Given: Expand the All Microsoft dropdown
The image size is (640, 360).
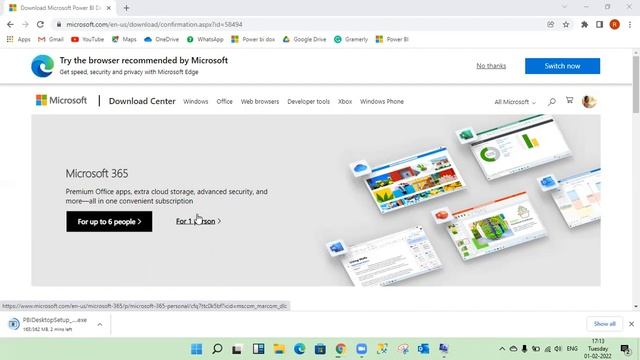Looking at the screenshot, I should pyautogui.click(x=515, y=102).
